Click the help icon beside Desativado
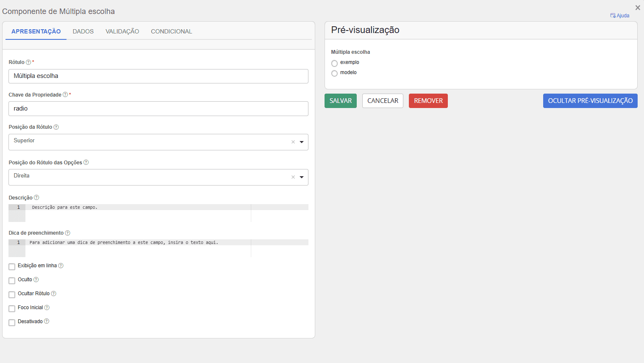Image resolution: width=644 pixels, height=363 pixels. [x=47, y=321]
